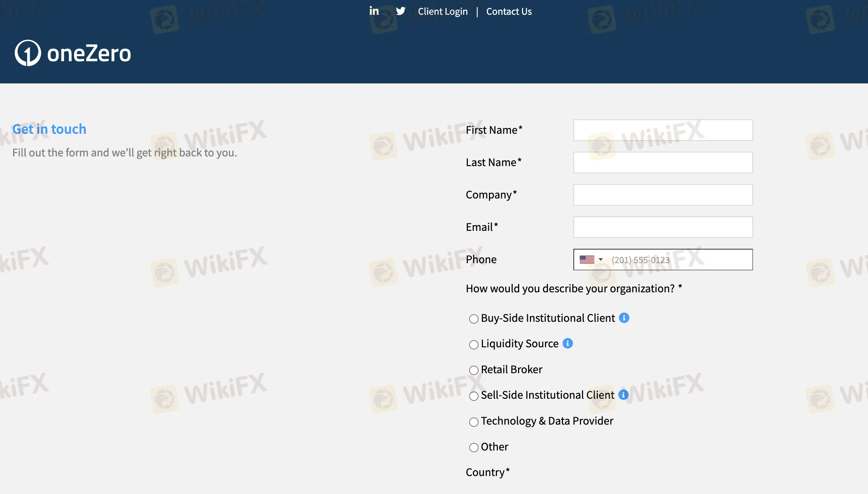868x494 pixels.
Task: Open the phone country code dropdown
Action: point(590,260)
